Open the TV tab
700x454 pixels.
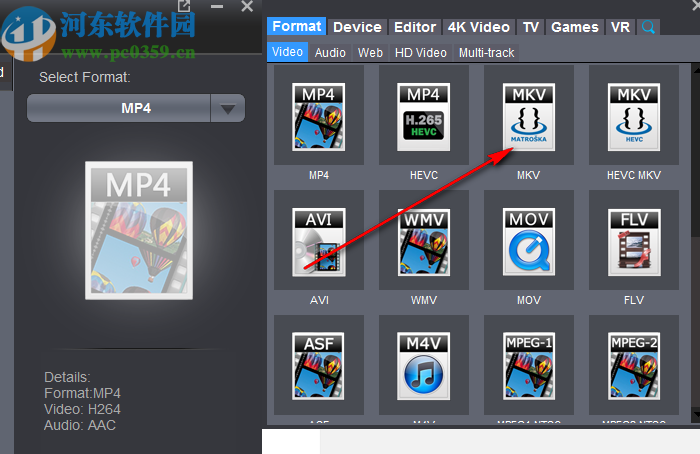tap(530, 27)
